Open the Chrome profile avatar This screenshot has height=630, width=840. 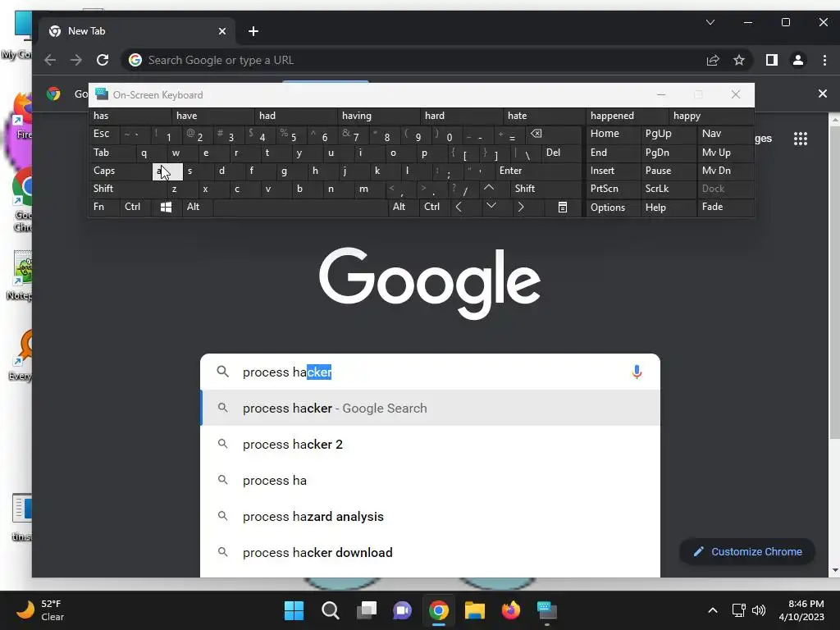pyautogui.click(x=797, y=60)
